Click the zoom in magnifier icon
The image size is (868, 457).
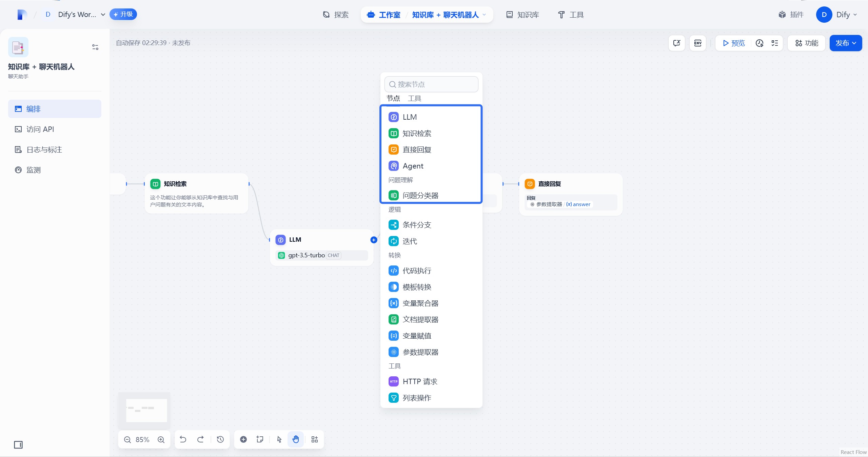coord(161,440)
